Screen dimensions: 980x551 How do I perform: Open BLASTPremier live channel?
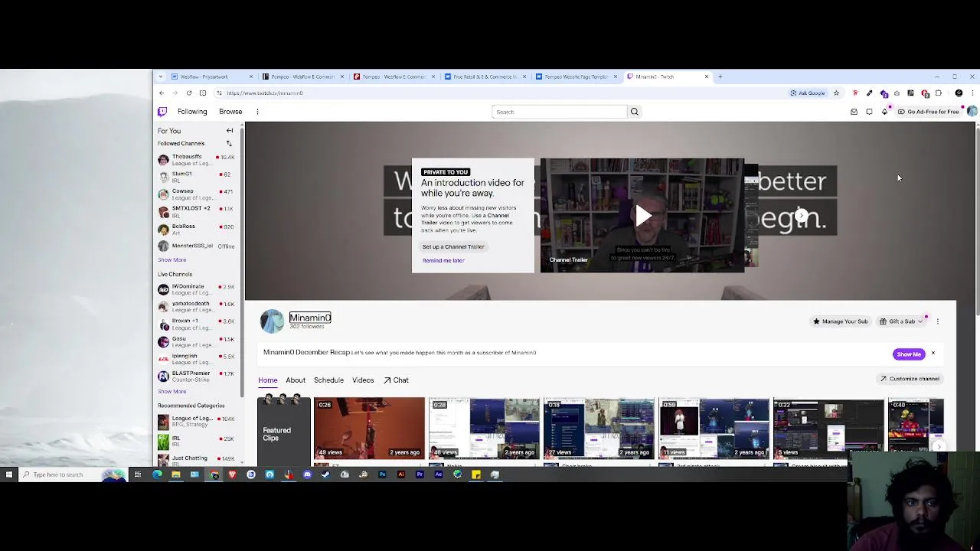point(196,376)
